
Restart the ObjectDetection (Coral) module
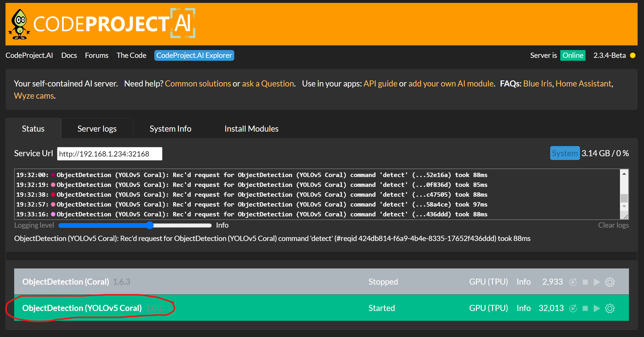click(x=573, y=282)
